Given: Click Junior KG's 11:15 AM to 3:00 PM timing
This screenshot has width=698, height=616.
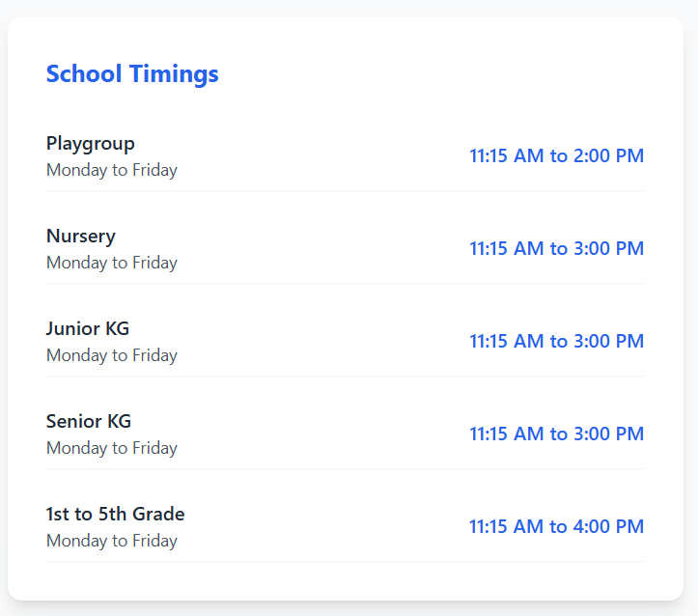Looking at the screenshot, I should pyautogui.click(x=556, y=341).
